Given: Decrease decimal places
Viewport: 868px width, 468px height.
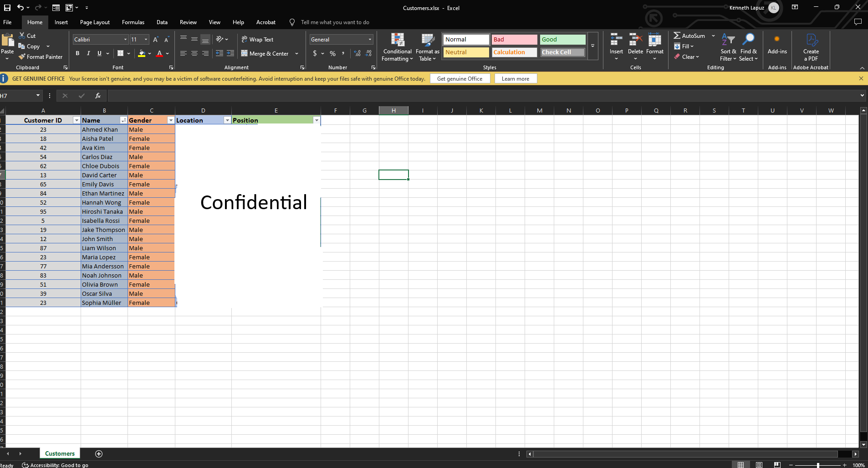Looking at the screenshot, I should point(368,53).
